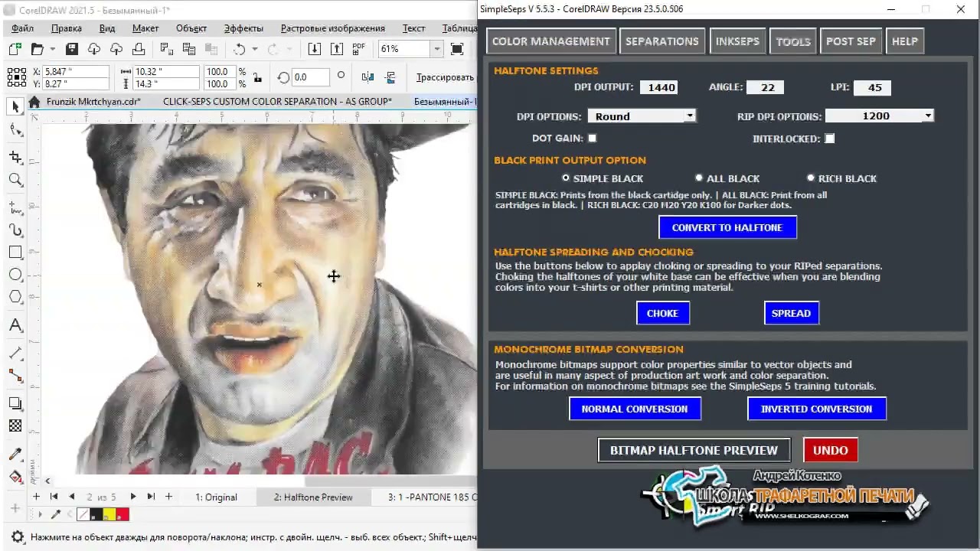
Task: Select the Rectangle tool
Action: tap(15, 252)
